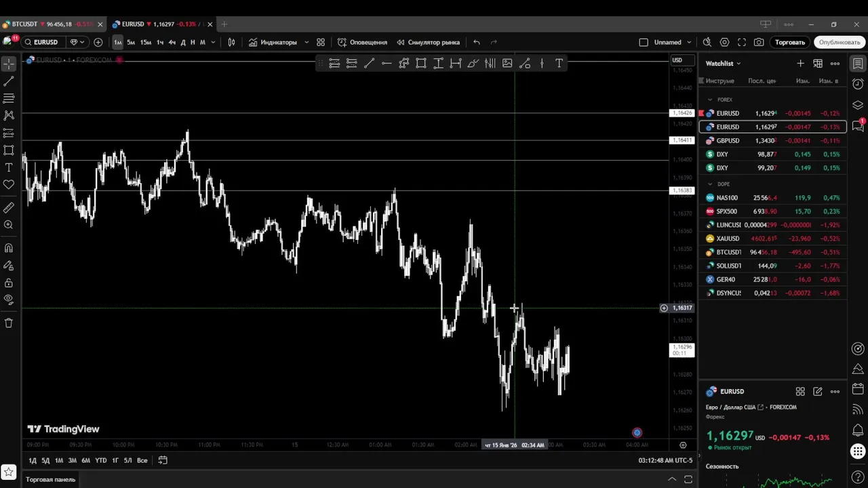Select the zoom in tool
Viewport: 868px width, 488px height.
pos(9,225)
